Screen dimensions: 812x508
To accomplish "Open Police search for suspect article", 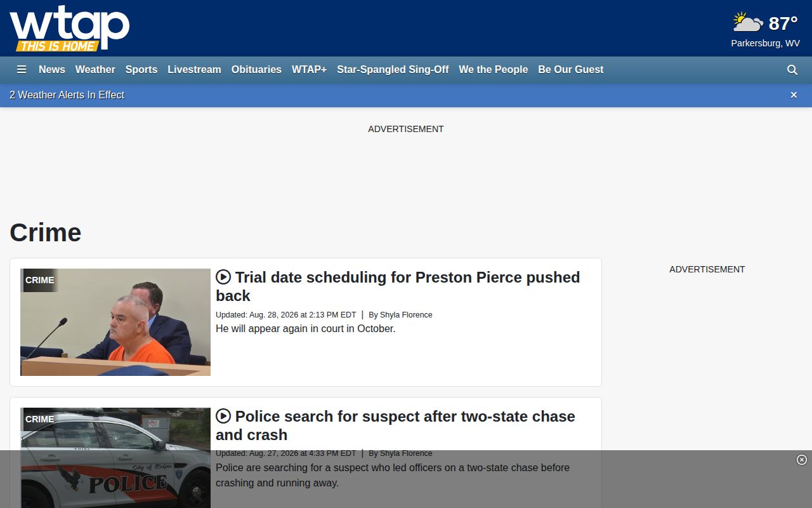I will click(395, 425).
